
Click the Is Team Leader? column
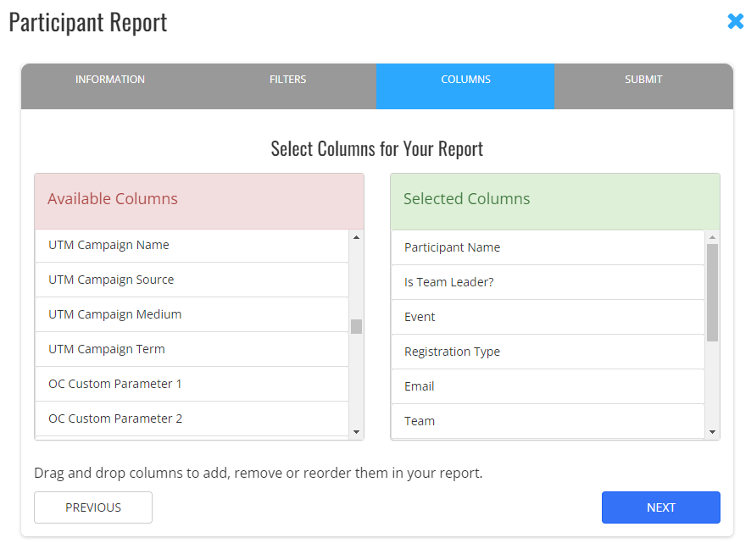548,282
